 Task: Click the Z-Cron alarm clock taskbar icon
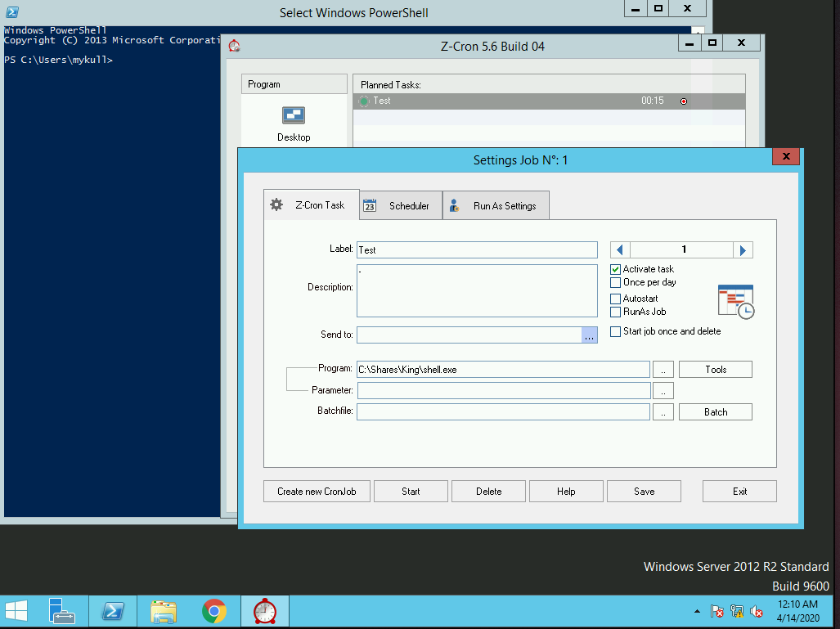[265, 611]
